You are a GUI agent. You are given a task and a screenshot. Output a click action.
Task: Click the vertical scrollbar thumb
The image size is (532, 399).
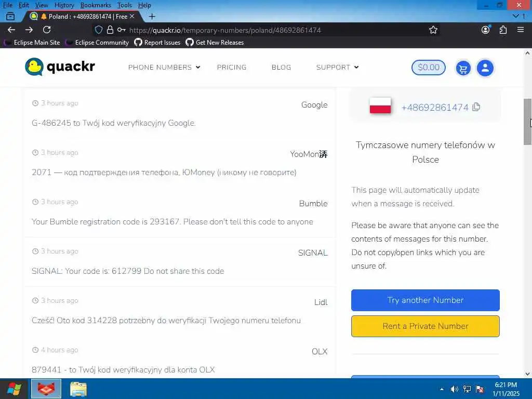coord(527,122)
